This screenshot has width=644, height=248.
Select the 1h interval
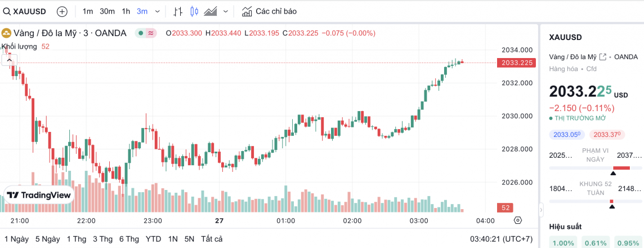[x=126, y=11]
